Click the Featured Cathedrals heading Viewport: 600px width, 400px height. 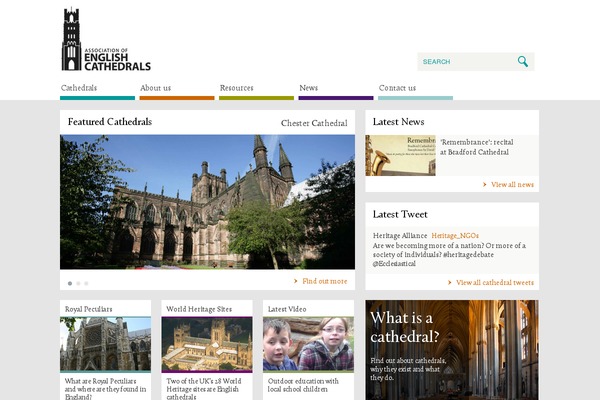pos(110,122)
